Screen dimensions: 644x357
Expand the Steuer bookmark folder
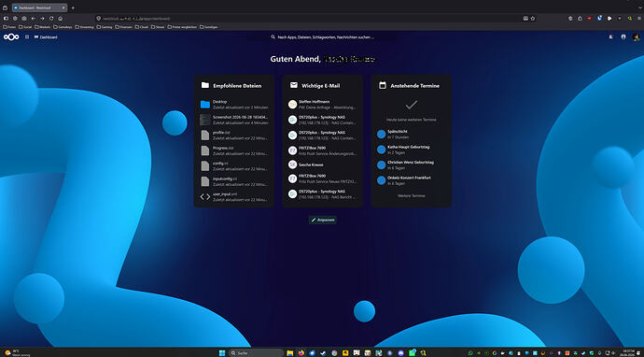(x=158, y=27)
